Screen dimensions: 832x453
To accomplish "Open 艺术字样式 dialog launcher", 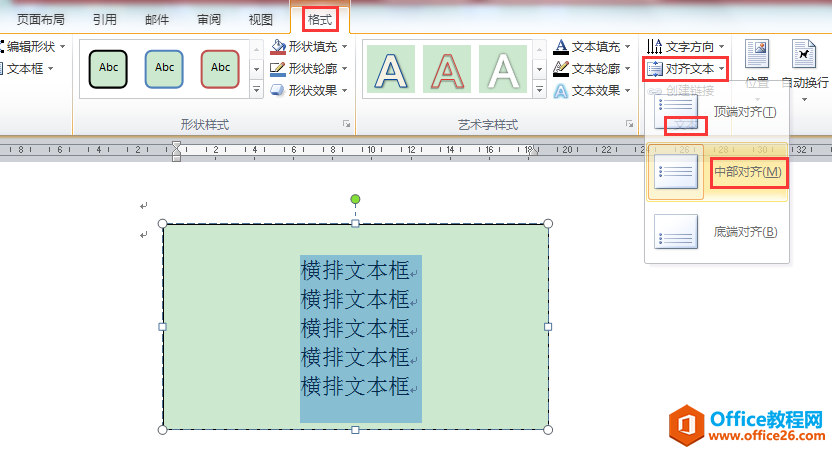I will pos(629,124).
